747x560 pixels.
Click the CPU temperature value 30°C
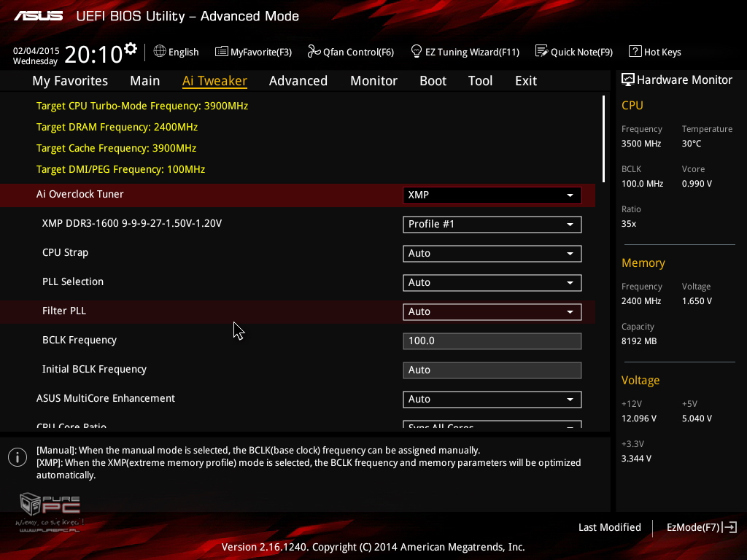coord(692,144)
